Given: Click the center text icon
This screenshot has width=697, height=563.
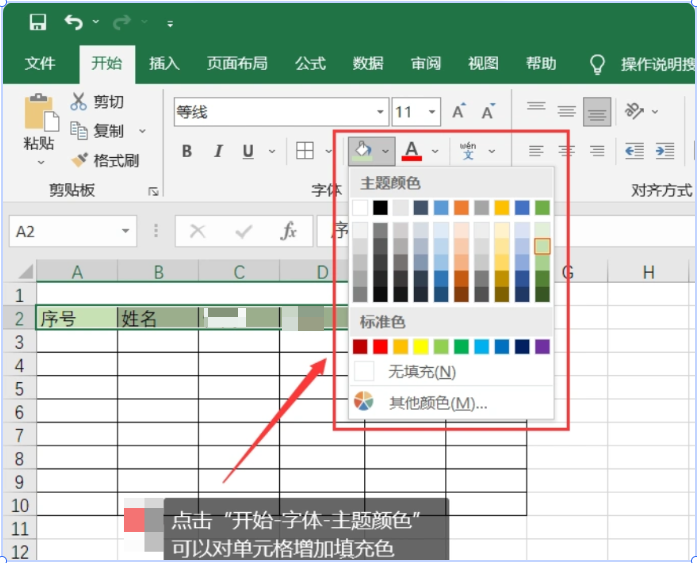Looking at the screenshot, I should pyautogui.click(x=566, y=152).
